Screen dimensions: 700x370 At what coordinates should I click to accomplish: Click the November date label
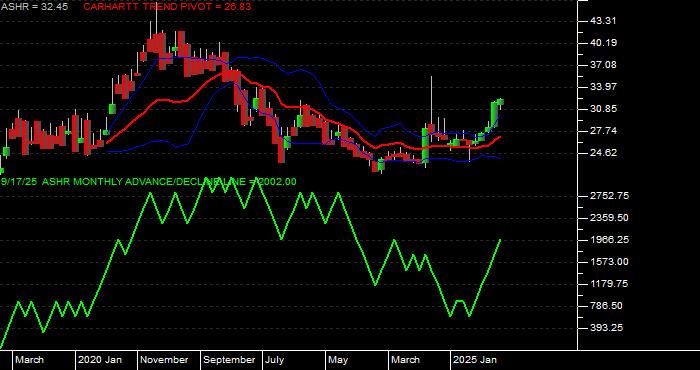[165, 360]
